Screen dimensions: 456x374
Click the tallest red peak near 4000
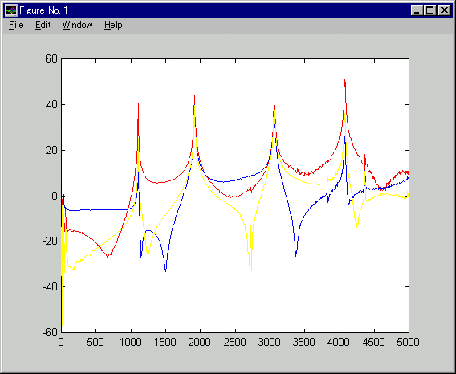click(x=345, y=81)
